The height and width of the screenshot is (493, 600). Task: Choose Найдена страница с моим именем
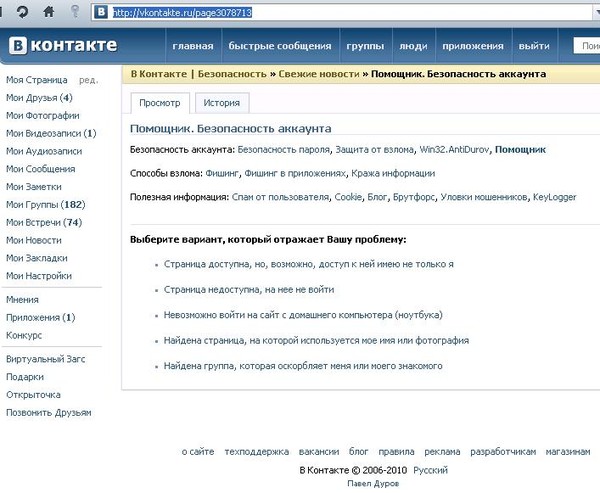(x=316, y=341)
